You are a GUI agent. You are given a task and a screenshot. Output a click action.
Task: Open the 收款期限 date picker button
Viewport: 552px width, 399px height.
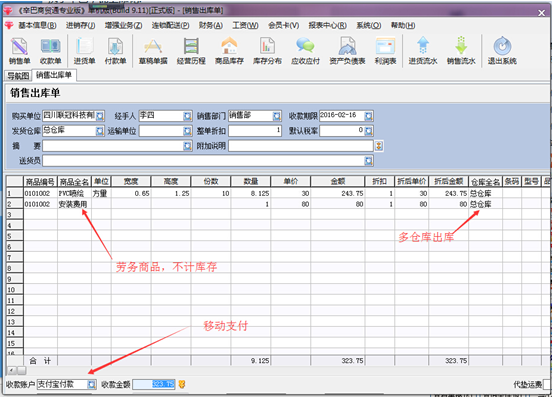coord(369,116)
